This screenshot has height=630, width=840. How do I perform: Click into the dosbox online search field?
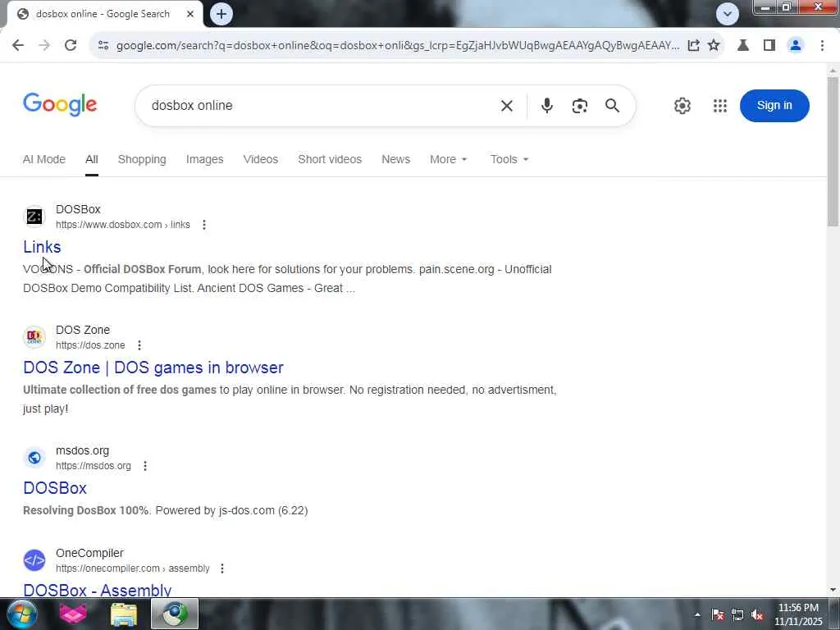click(x=322, y=106)
